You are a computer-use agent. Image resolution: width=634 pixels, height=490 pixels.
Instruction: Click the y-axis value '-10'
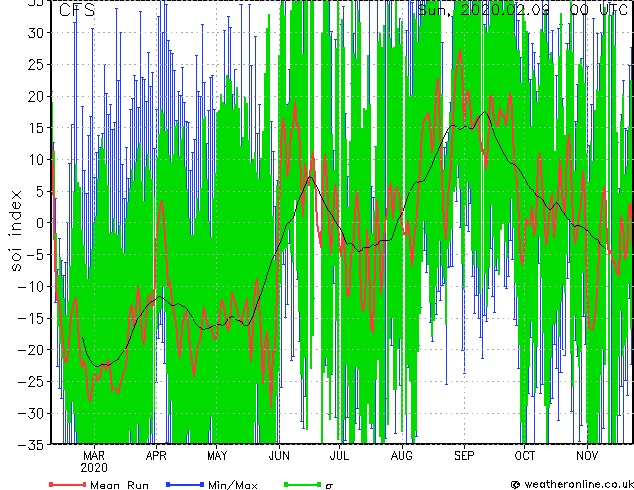[x=32, y=287]
